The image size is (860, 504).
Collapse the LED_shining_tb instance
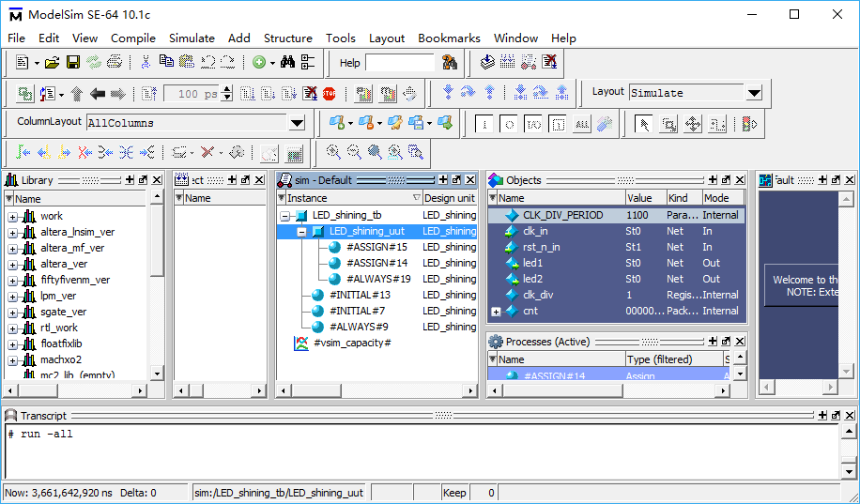[284, 216]
